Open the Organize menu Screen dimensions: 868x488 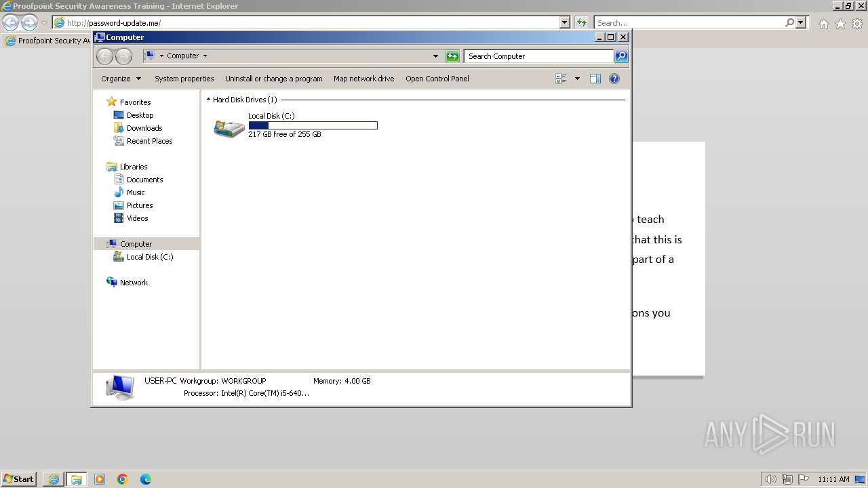click(121, 79)
